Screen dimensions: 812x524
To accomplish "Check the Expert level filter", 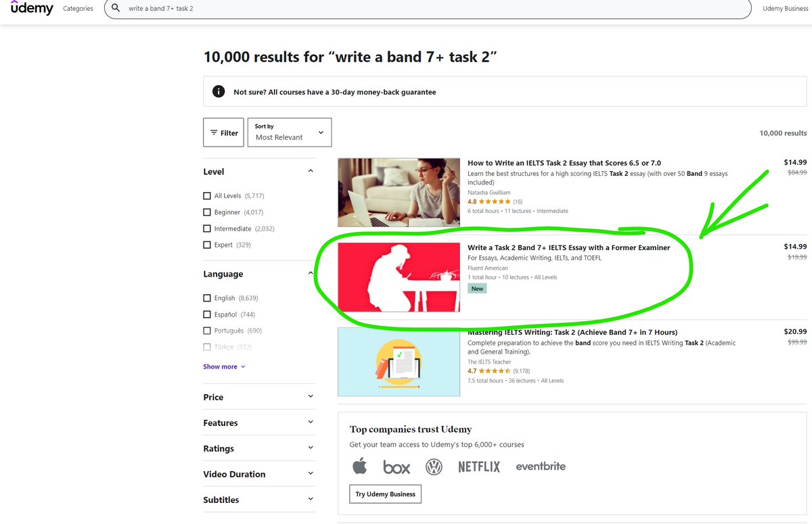I will (207, 245).
